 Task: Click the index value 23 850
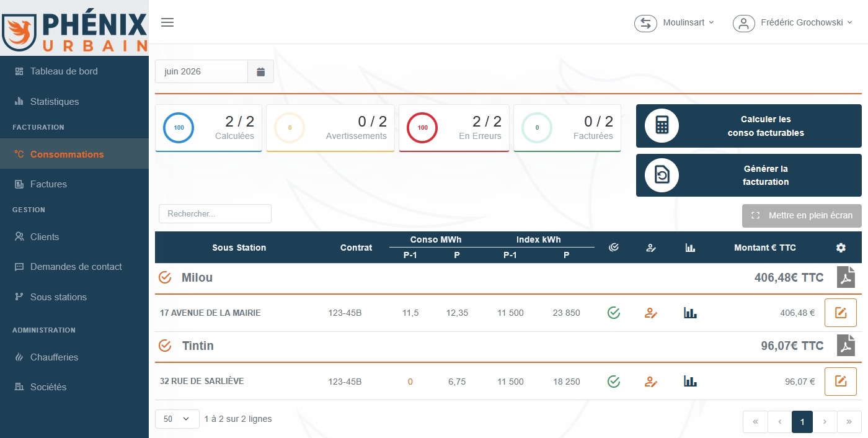(x=566, y=313)
